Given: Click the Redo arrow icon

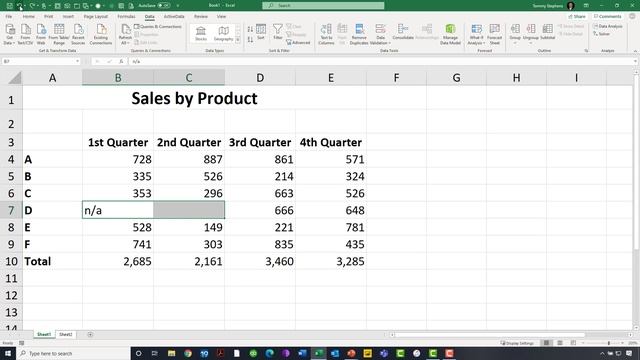Looking at the screenshot, I should click(x=32, y=6).
